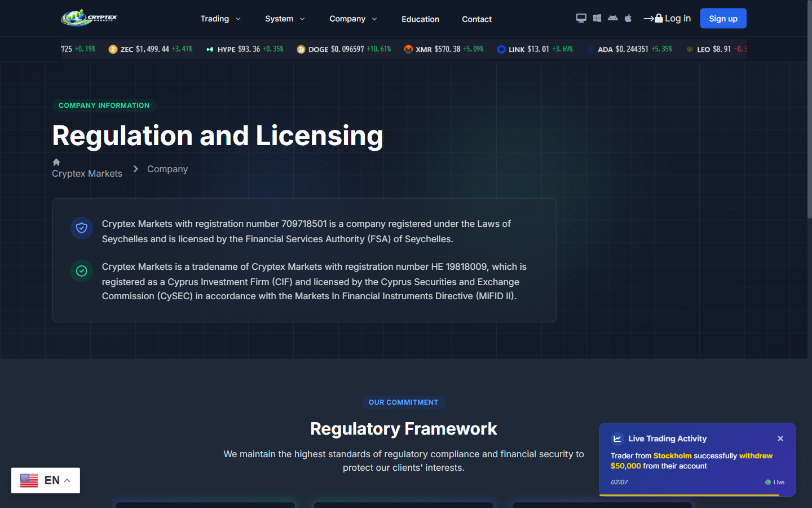Viewport: 812px width, 508px height.
Task: Click the Sign up button
Action: (723, 18)
